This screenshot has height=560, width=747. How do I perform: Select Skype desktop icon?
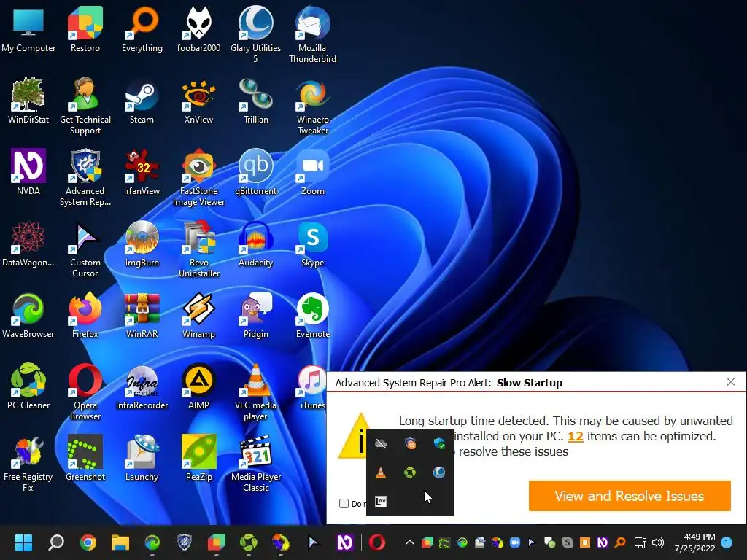[x=312, y=243]
